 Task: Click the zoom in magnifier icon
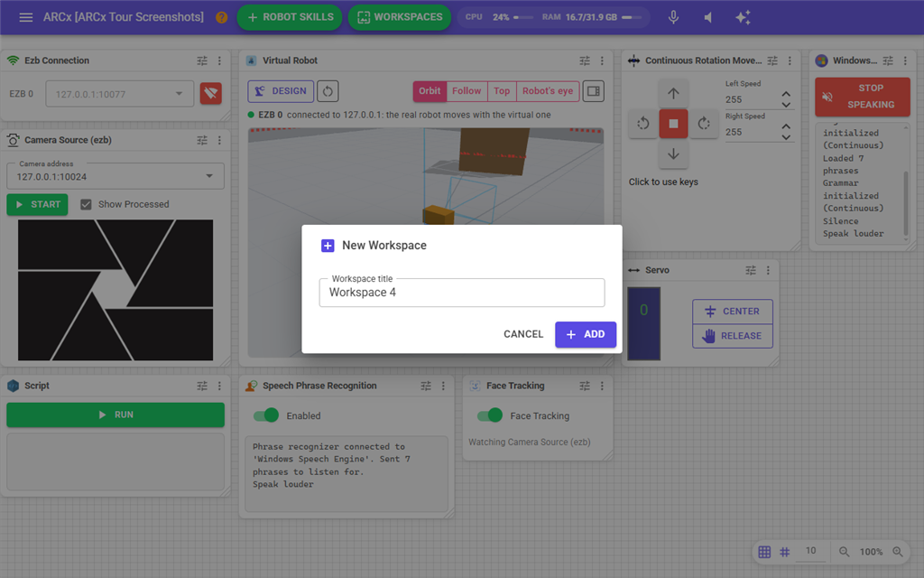click(x=898, y=552)
